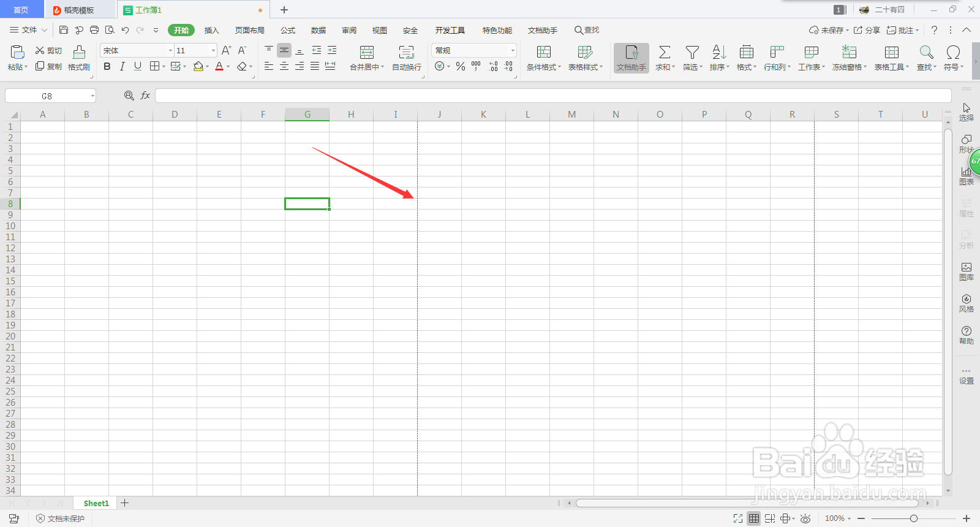Toggle Wrap Text (自动换行)
The width and height of the screenshot is (980, 527).
point(407,58)
